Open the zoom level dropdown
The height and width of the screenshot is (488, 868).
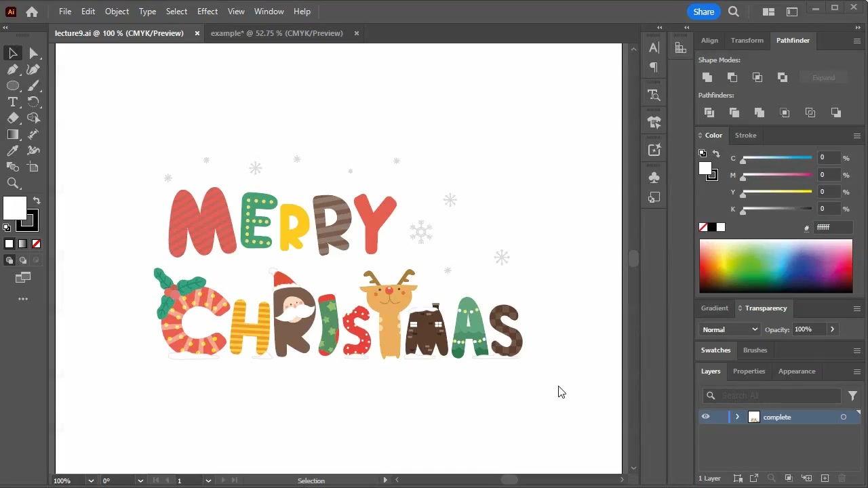(x=90, y=481)
